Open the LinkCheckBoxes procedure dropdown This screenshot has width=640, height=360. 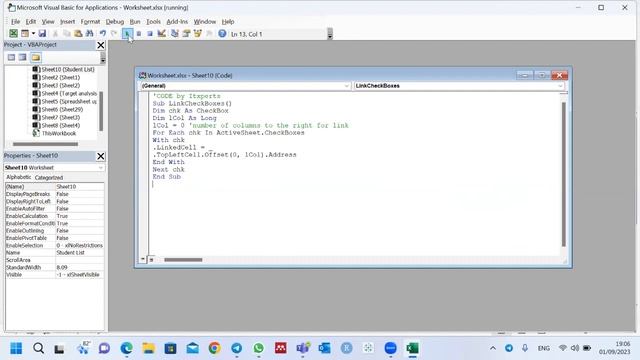tap(560, 86)
